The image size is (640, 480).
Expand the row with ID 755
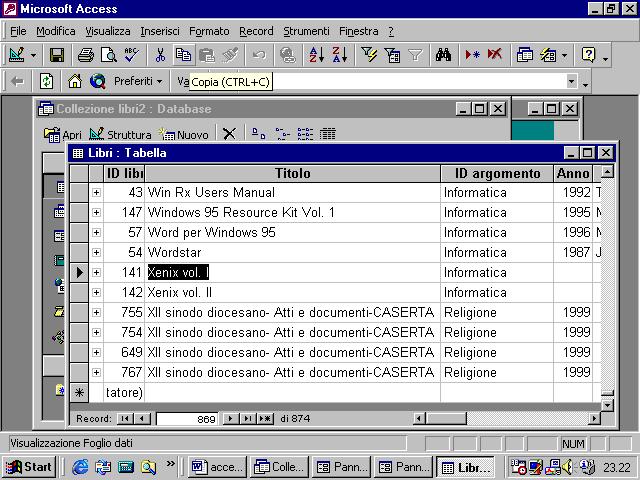[x=96, y=312]
